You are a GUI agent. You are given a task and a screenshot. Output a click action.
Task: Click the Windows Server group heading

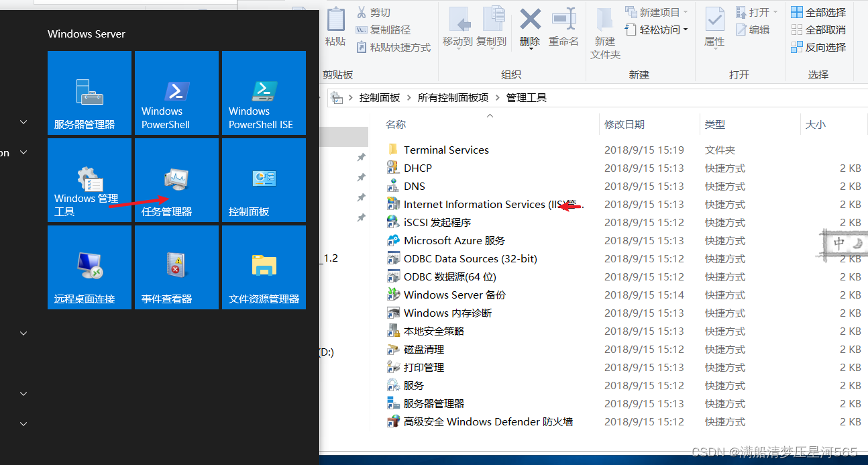point(87,34)
